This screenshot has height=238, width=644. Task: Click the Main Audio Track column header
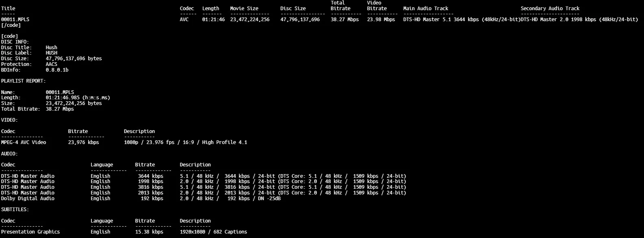coord(425,9)
